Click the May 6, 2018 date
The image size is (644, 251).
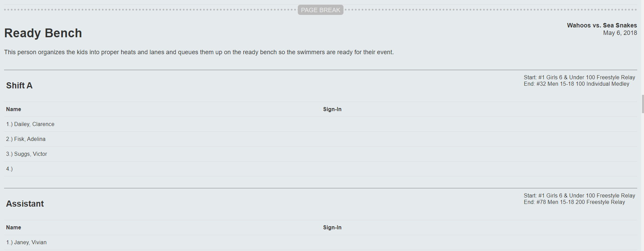click(x=620, y=33)
